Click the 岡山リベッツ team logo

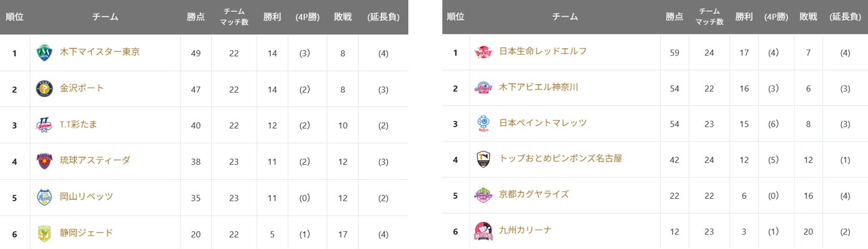coord(44,196)
